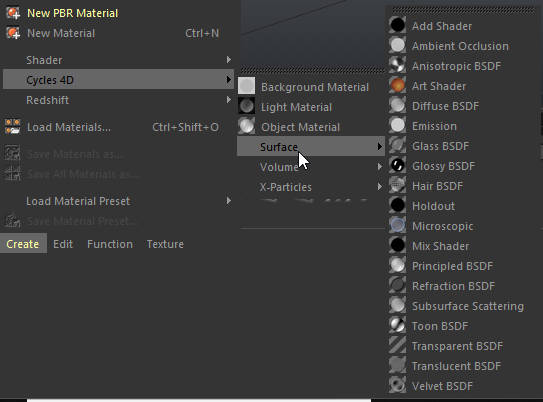The width and height of the screenshot is (543, 402).
Task: Tear off the Cycles 4D submenu grip
Action: pyautogui.click(x=312, y=71)
